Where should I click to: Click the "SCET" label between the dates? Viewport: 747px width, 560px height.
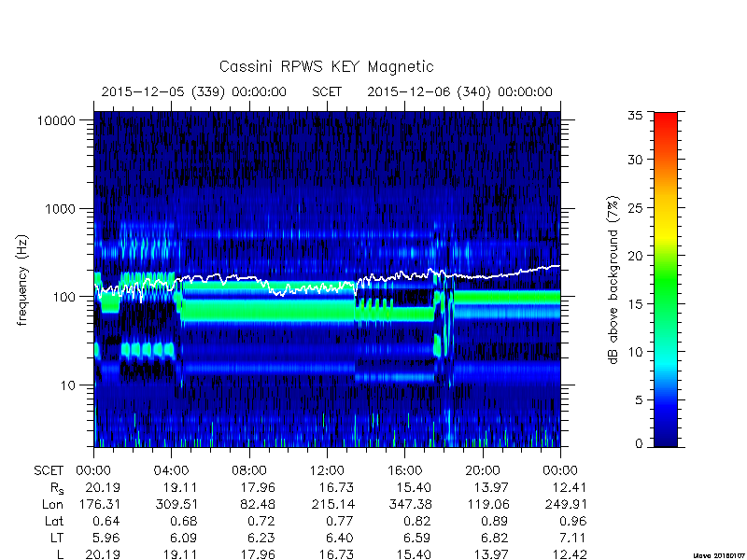[327, 91]
